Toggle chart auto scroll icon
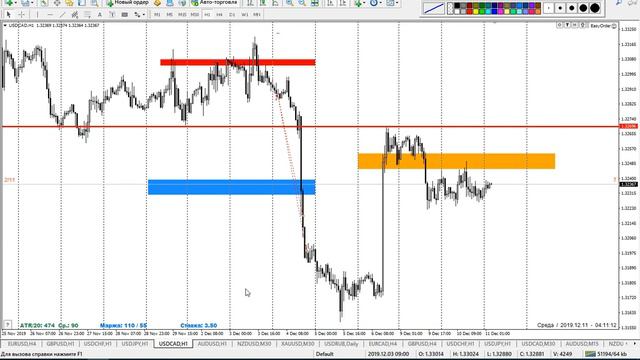640x360 pixels. coord(330,3)
